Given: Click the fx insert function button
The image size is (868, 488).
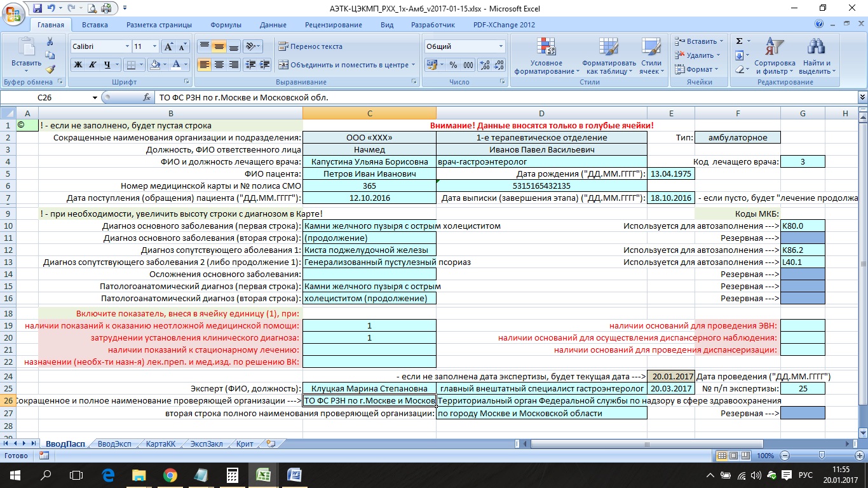Looking at the screenshot, I should click(x=147, y=98).
